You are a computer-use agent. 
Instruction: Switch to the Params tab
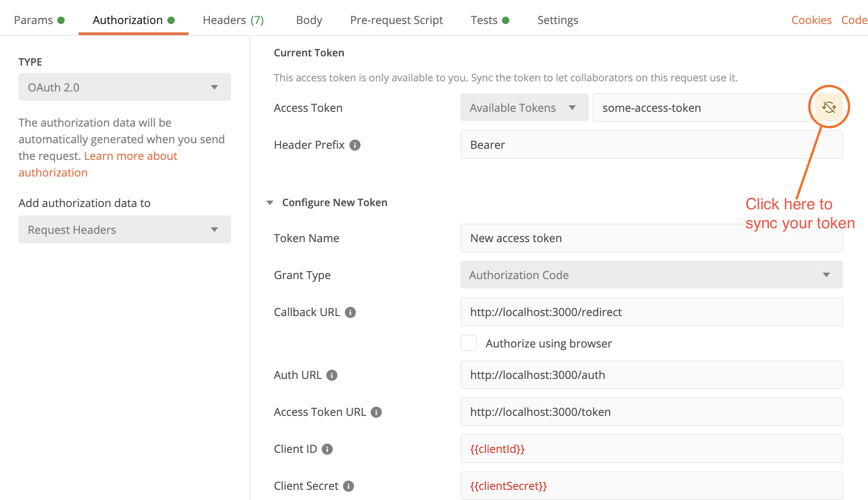coord(39,20)
